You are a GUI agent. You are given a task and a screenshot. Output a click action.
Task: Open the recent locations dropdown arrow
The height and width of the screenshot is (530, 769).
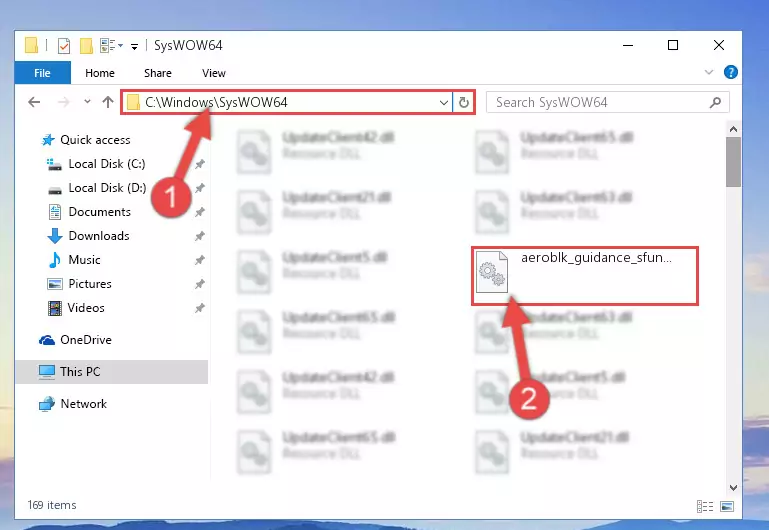coord(87,101)
